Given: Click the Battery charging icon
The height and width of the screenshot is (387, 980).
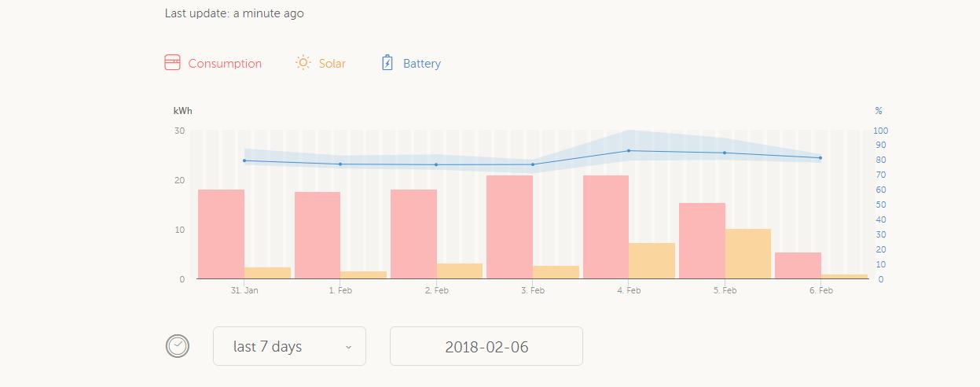Looking at the screenshot, I should [x=387, y=63].
